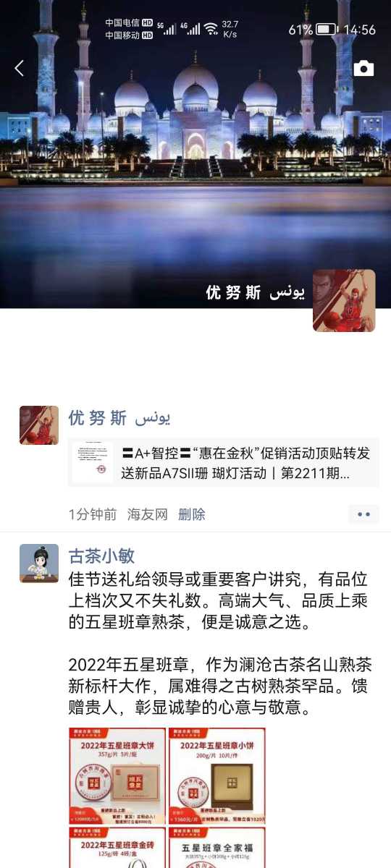Tap the battery indicator in status bar

(x=326, y=30)
